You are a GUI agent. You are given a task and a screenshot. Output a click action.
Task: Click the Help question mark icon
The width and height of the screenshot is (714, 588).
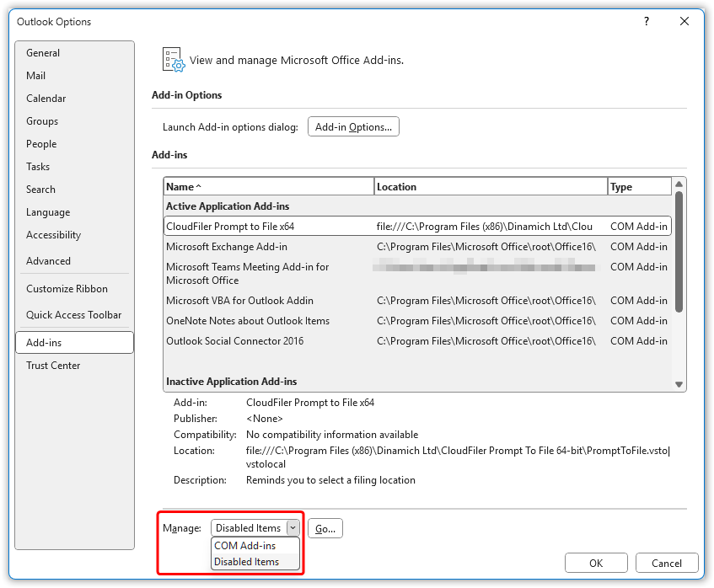tap(647, 21)
